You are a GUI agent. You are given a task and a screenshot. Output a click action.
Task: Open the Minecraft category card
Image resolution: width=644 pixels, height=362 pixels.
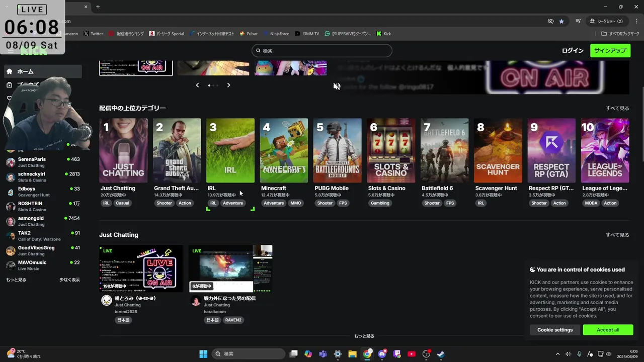(x=284, y=151)
